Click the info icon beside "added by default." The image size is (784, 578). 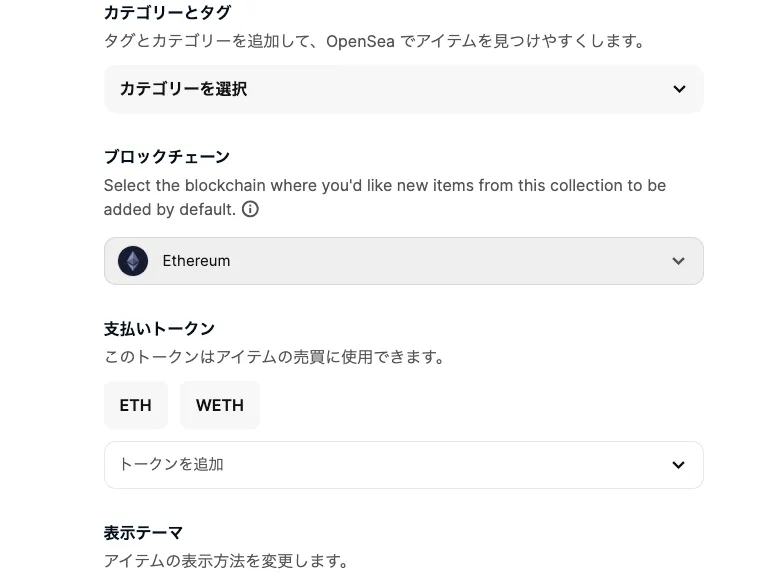[x=250, y=209]
